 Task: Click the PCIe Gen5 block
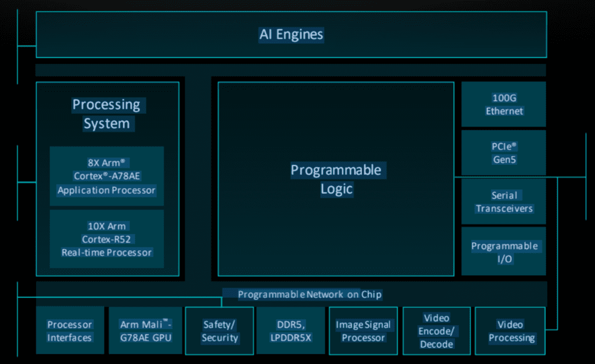point(504,153)
